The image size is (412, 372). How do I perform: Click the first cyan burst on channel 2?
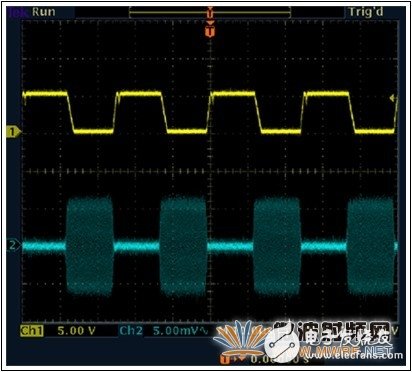click(x=89, y=246)
